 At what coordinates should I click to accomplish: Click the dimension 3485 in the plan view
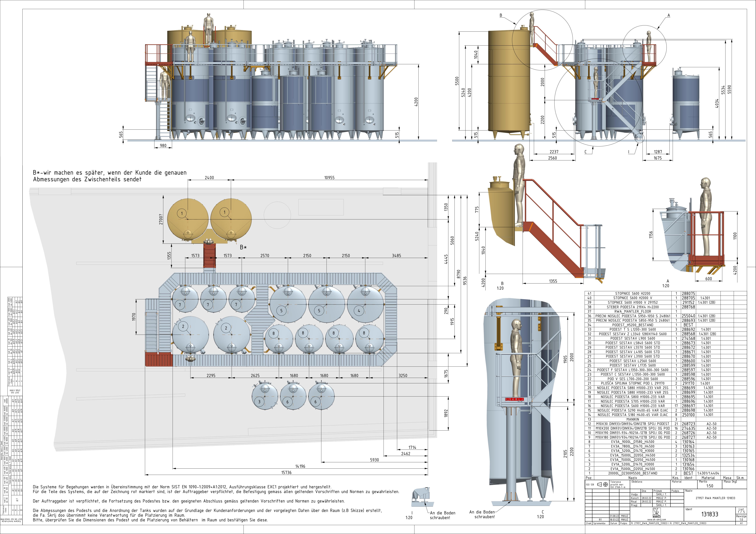[x=396, y=255]
